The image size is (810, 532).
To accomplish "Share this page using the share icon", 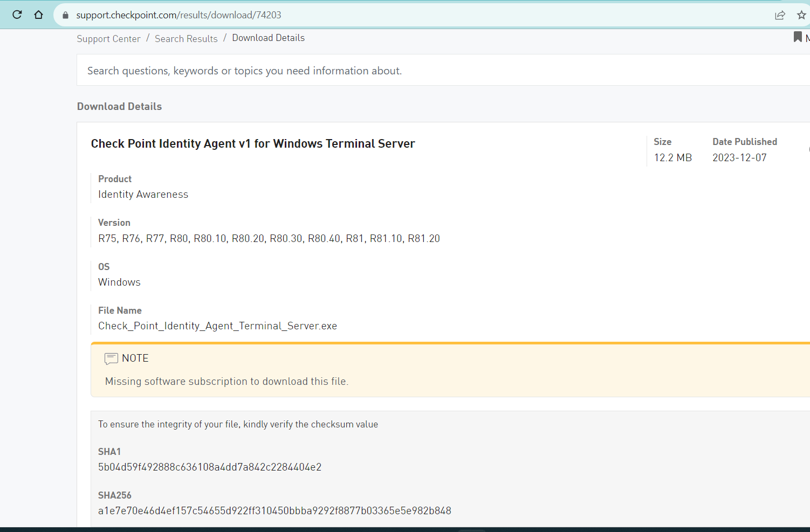I will coord(780,15).
